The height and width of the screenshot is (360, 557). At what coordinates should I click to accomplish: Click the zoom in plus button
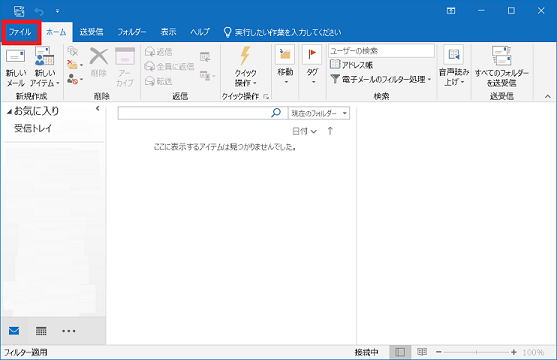[514, 352]
